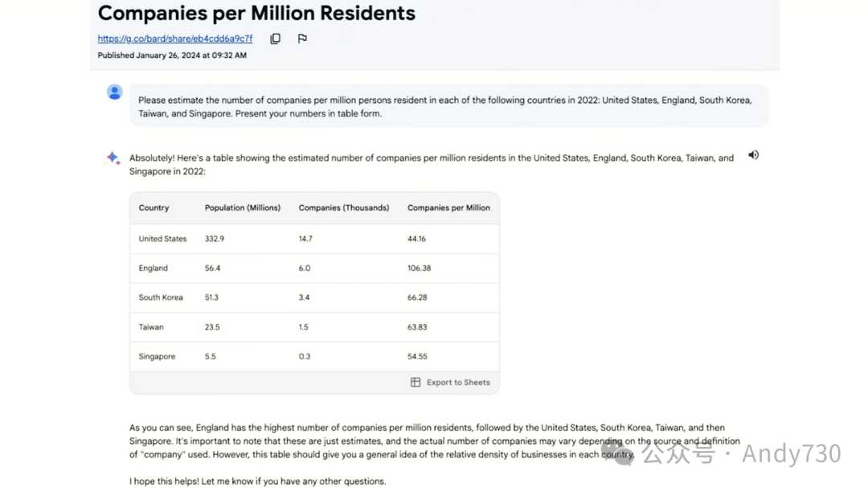
Task: Click the Bard sparkle icon
Action: coord(113,158)
